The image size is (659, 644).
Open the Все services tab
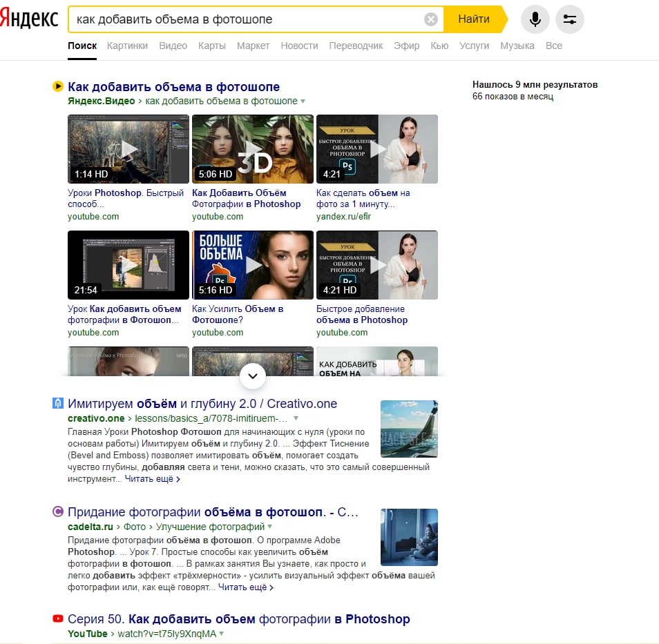click(554, 46)
